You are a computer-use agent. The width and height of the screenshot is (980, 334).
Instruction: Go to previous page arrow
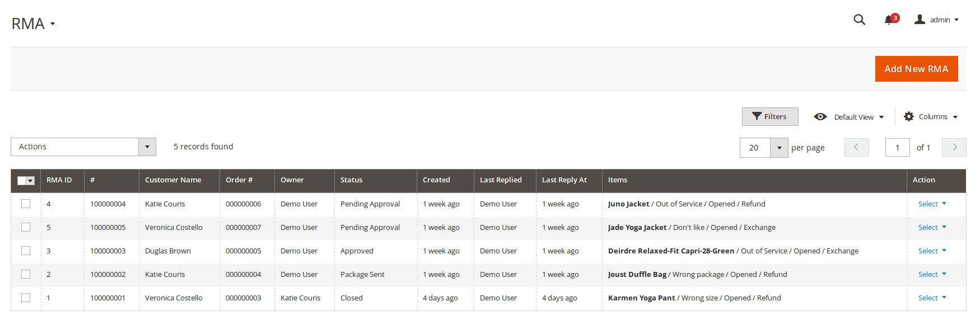coord(856,147)
